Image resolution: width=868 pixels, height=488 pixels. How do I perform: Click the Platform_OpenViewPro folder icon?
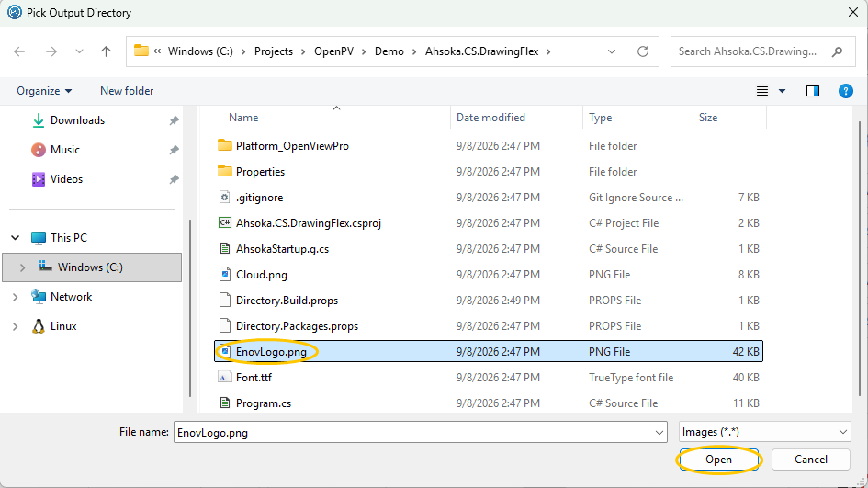[225, 145]
